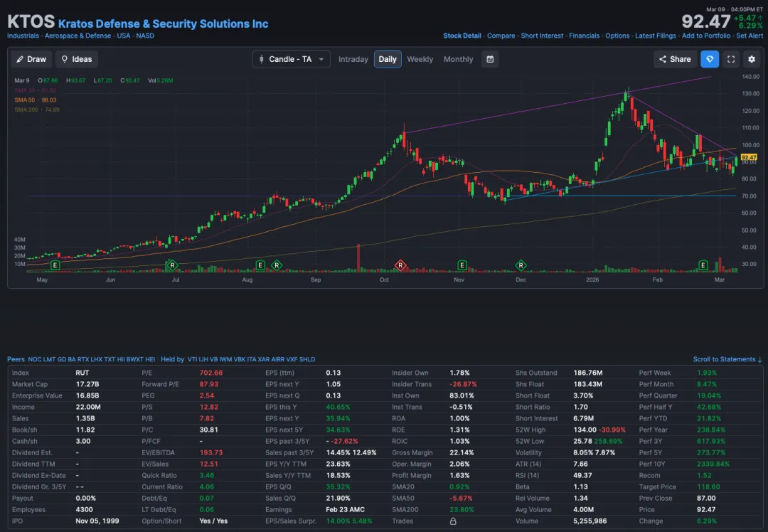The image size is (768, 532).
Task: Click the E earnings marker near Aug
Action: tap(260, 265)
